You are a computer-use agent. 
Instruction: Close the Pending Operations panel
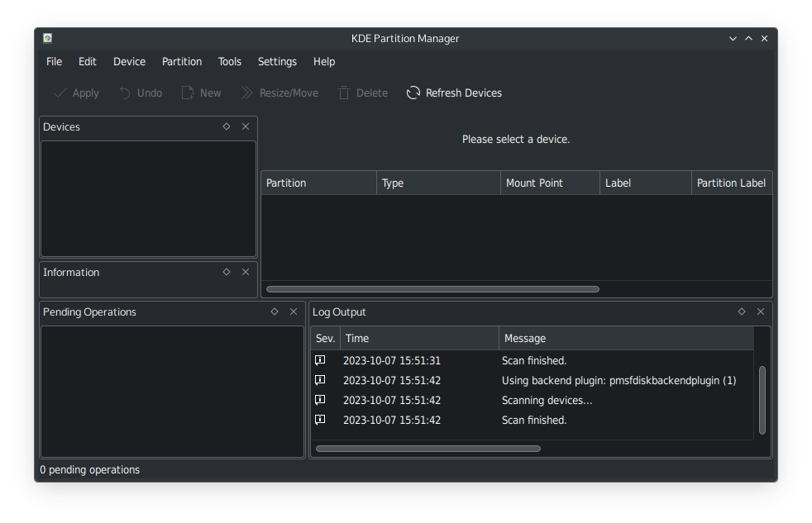pyautogui.click(x=294, y=311)
